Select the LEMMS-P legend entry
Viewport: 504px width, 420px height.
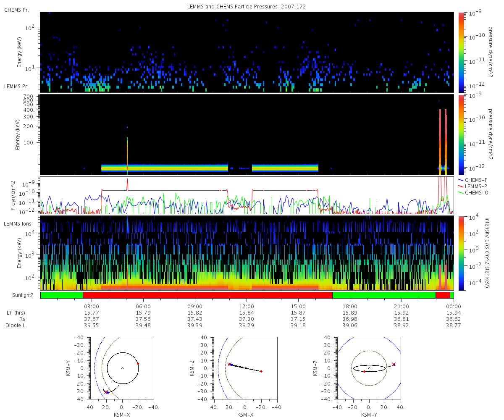[x=477, y=186]
